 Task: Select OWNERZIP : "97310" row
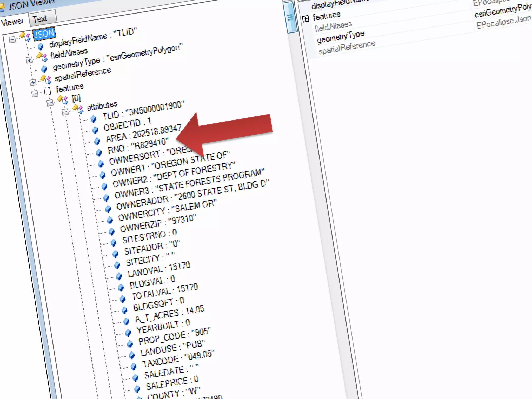coord(158,223)
